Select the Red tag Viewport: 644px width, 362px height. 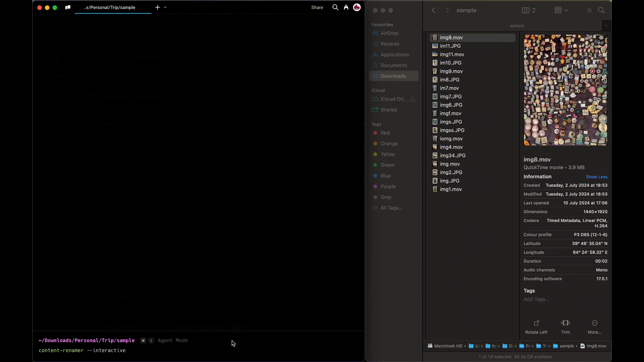[385, 133]
